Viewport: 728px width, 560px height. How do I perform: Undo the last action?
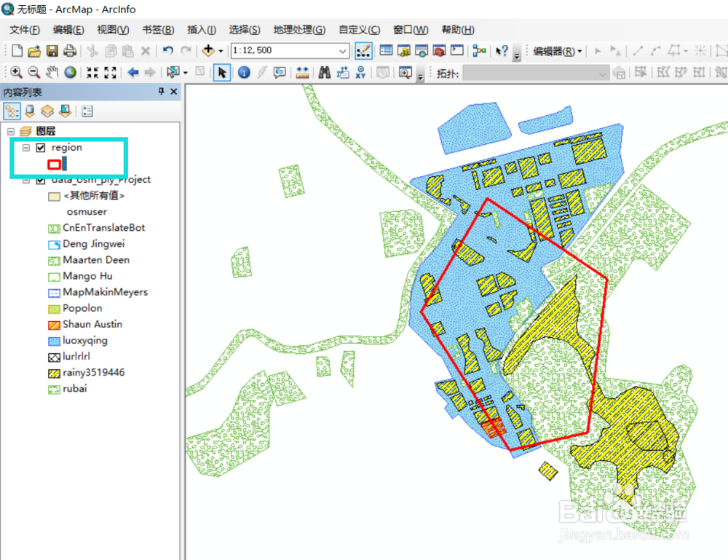(x=168, y=51)
